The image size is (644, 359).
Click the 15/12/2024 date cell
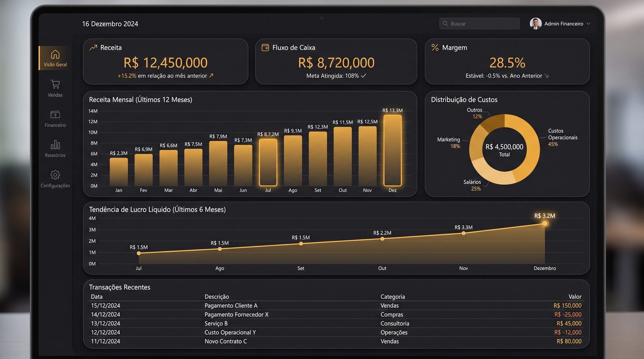(x=105, y=306)
